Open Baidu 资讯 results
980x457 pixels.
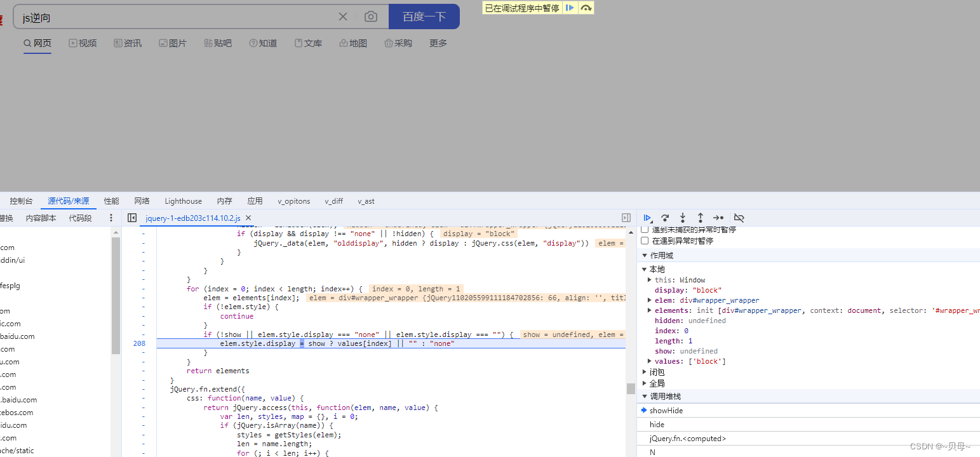click(128, 43)
